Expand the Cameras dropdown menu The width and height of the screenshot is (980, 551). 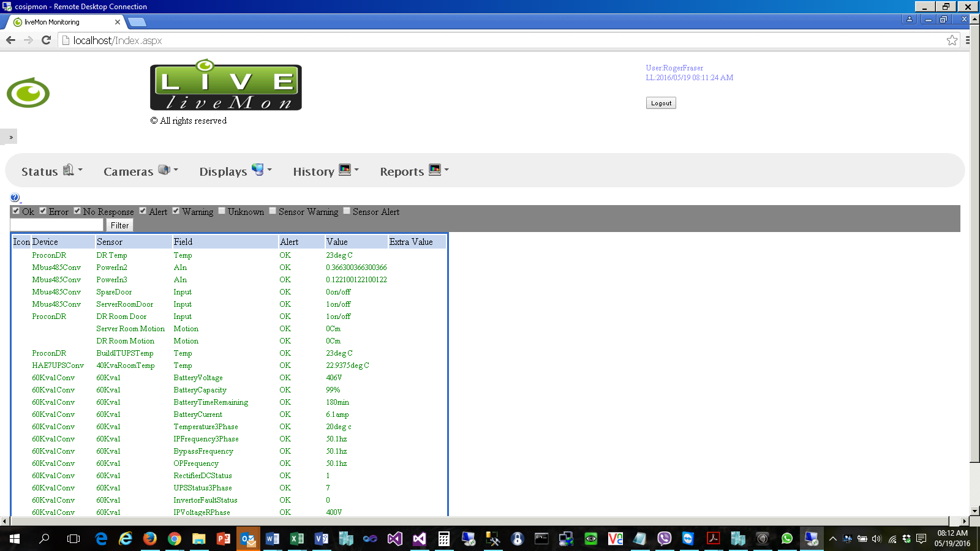pyautogui.click(x=140, y=171)
